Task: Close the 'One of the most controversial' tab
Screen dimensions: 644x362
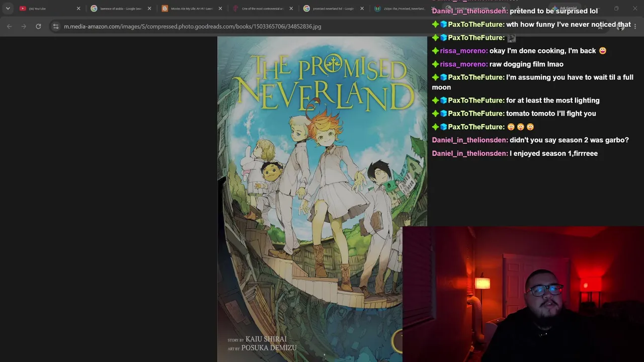Action: pyautogui.click(x=291, y=9)
